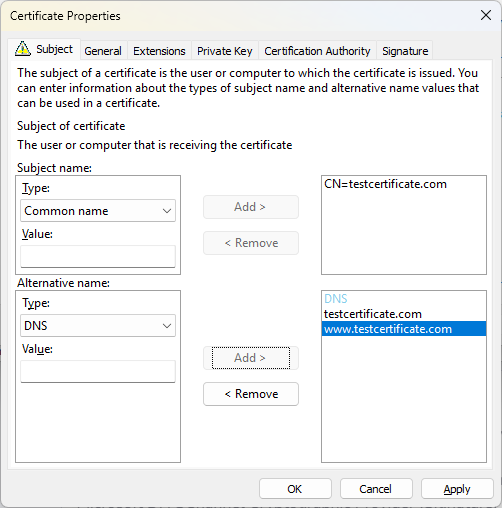Select the Certification Authority tab
502x508 pixels.
[x=317, y=51]
